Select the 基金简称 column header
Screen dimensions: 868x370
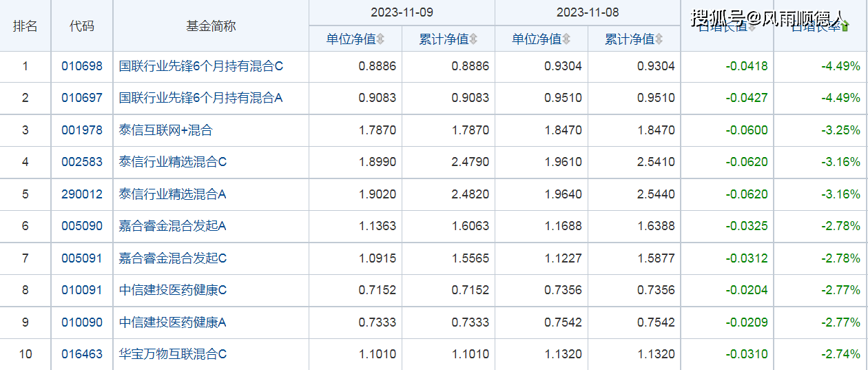(x=211, y=26)
